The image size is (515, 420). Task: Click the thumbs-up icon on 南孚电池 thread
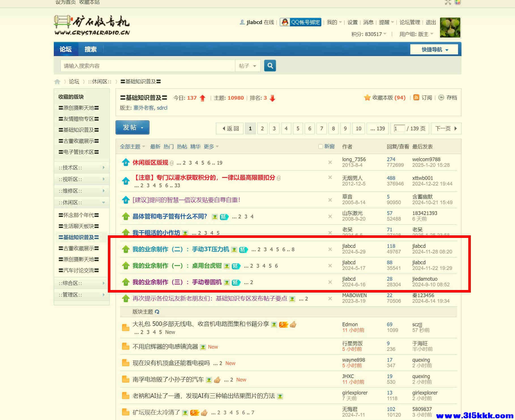pyautogui.click(x=217, y=380)
